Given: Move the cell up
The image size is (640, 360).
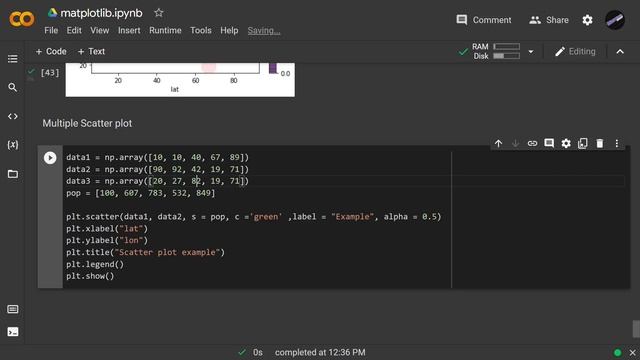Looking at the screenshot, I should 498,143.
